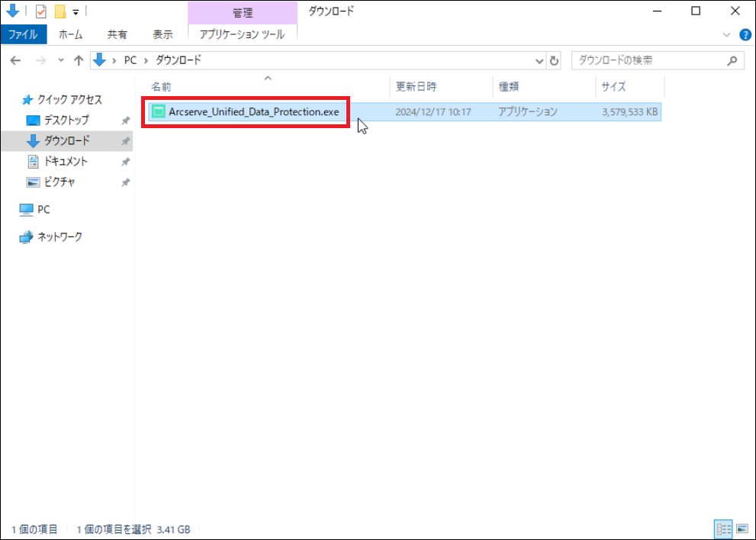Image resolution: width=756 pixels, height=540 pixels.
Task: Expand the chevron after PC in the address bar
Action: coord(146,60)
